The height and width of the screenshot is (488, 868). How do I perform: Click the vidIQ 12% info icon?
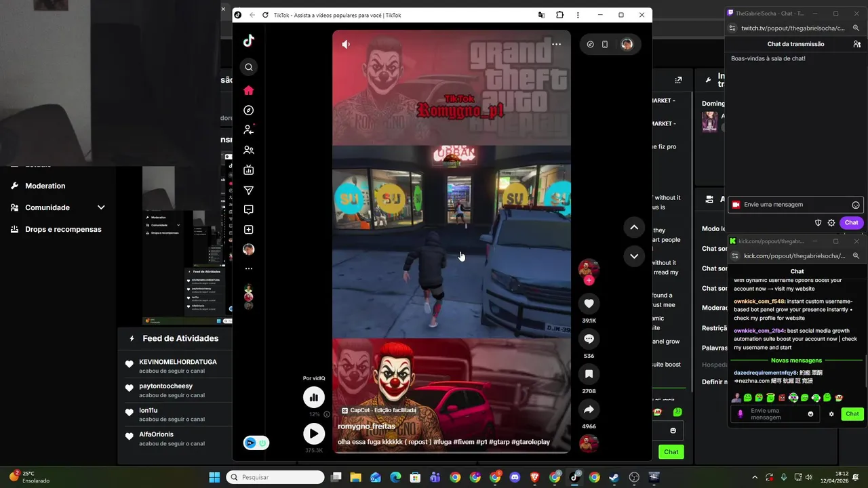326,414
